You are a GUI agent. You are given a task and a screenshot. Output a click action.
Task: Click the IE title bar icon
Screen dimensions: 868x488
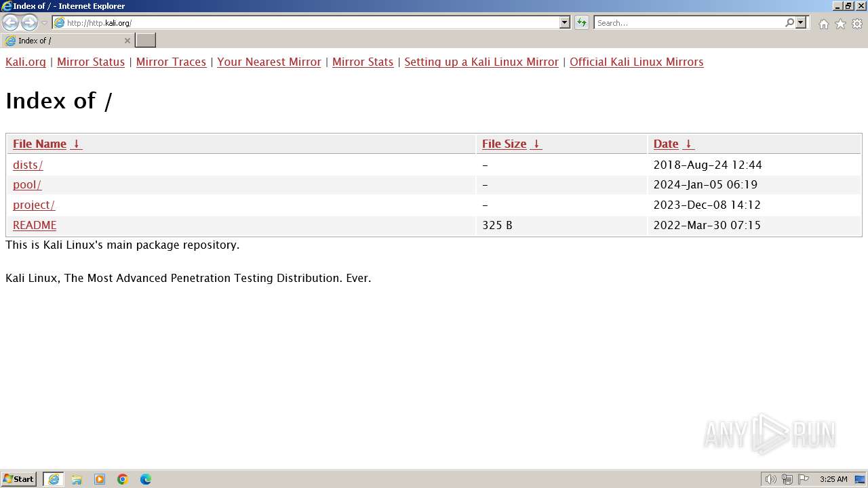(x=7, y=6)
